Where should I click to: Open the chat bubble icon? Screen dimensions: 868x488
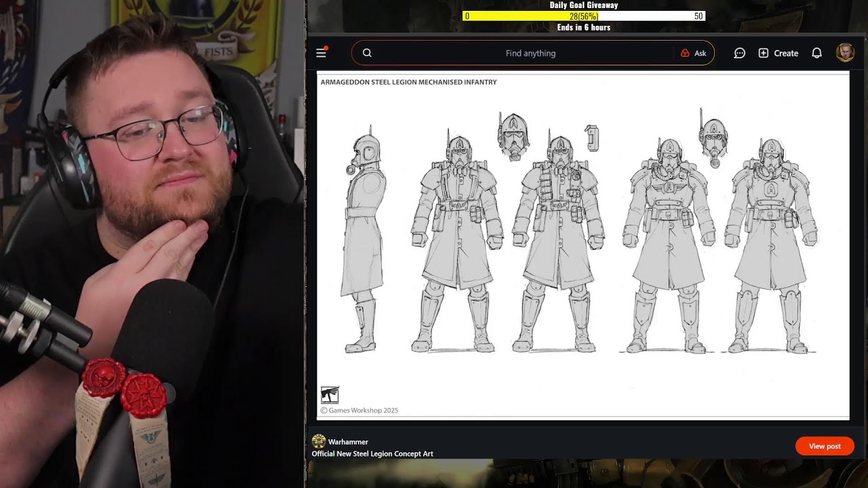coord(740,53)
